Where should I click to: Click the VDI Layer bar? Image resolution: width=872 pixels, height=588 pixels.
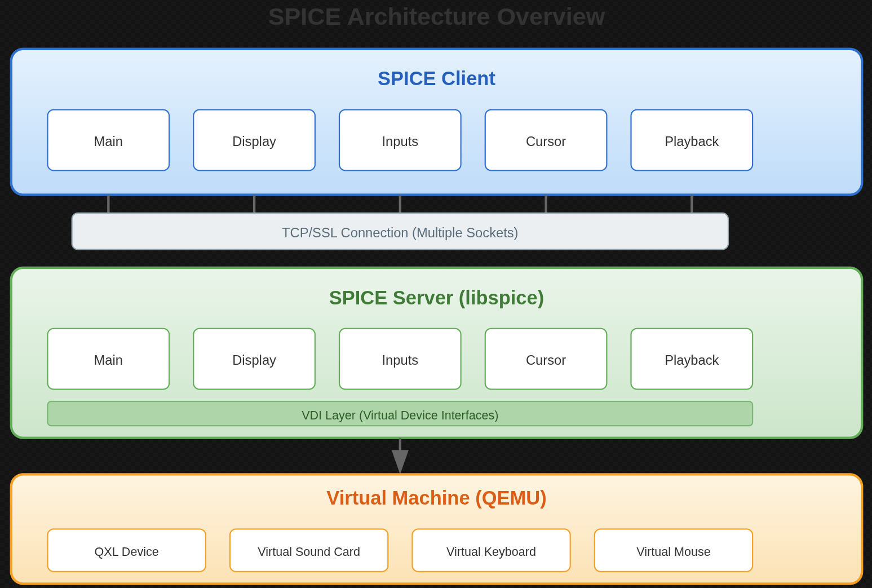(400, 414)
